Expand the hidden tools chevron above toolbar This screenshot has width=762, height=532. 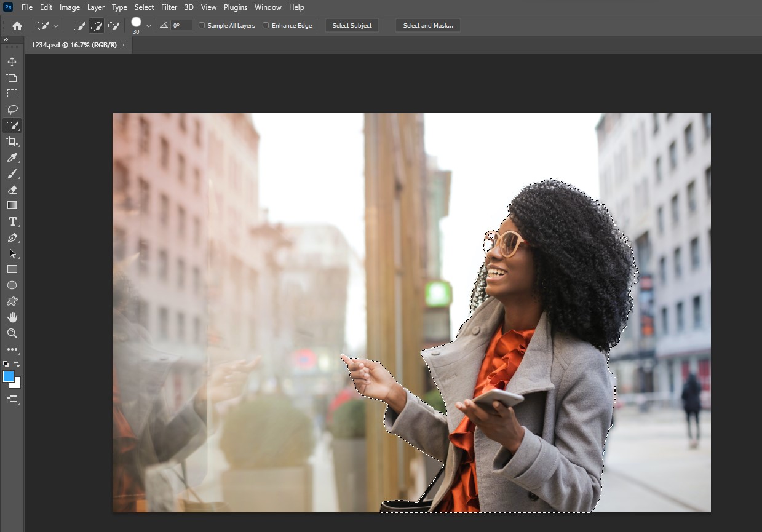(x=7, y=39)
